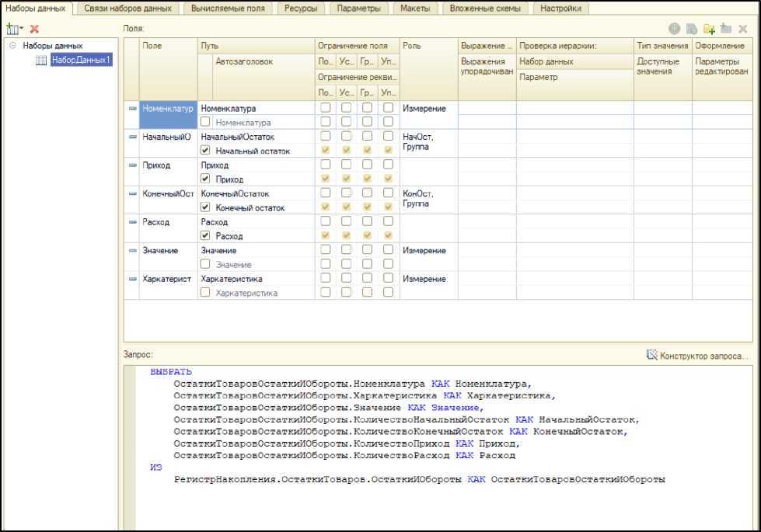Click the round add field icon
Screen dimensions: 761x532
[x=673, y=28]
